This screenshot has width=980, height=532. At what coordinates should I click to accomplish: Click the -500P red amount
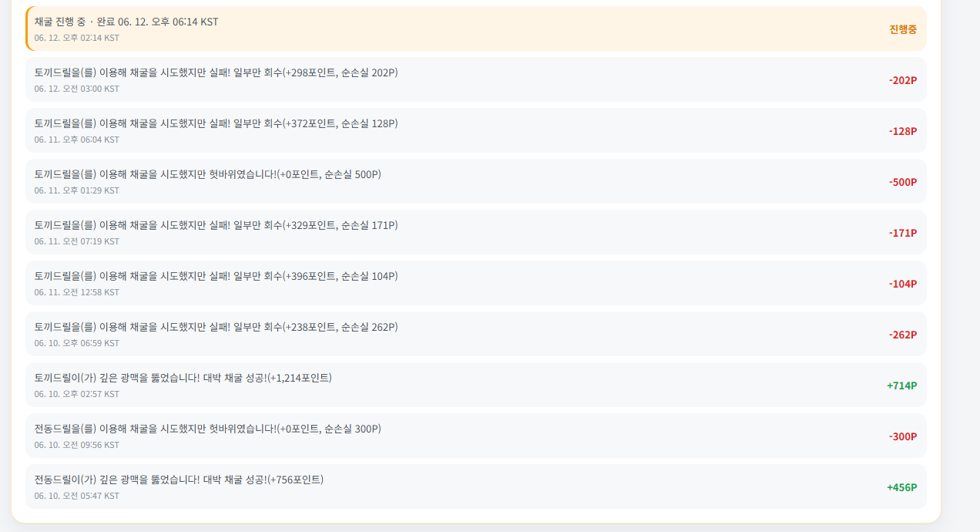903,182
